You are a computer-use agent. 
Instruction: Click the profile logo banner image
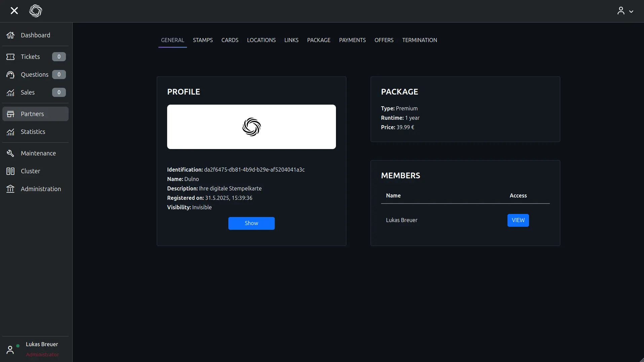coord(251,127)
